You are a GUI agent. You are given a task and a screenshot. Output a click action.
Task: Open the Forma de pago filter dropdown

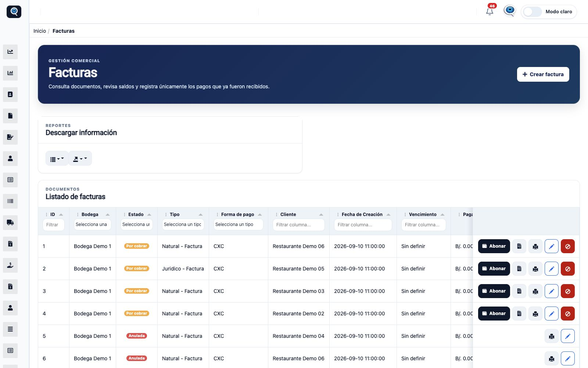pyautogui.click(x=239, y=224)
